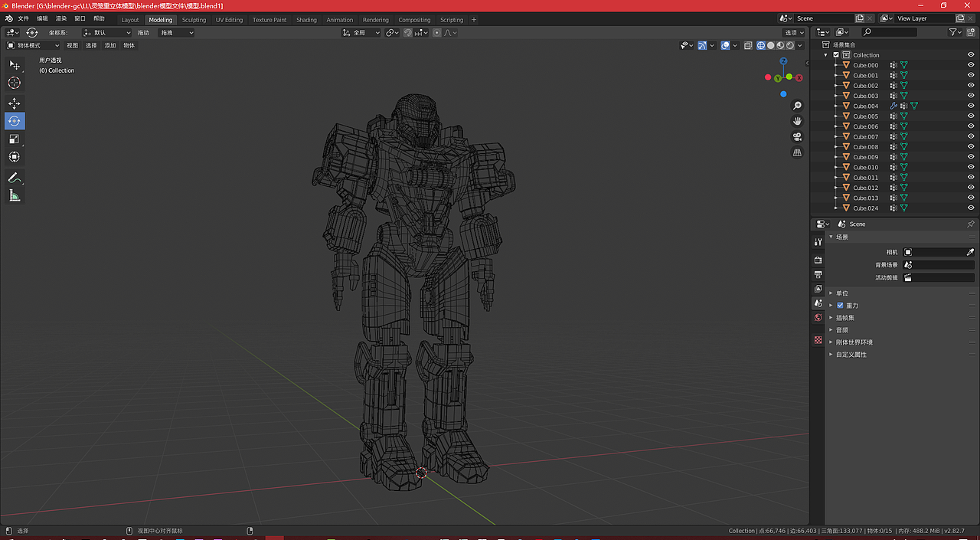Uncheck the 重力 gravity checkbox

[840, 305]
